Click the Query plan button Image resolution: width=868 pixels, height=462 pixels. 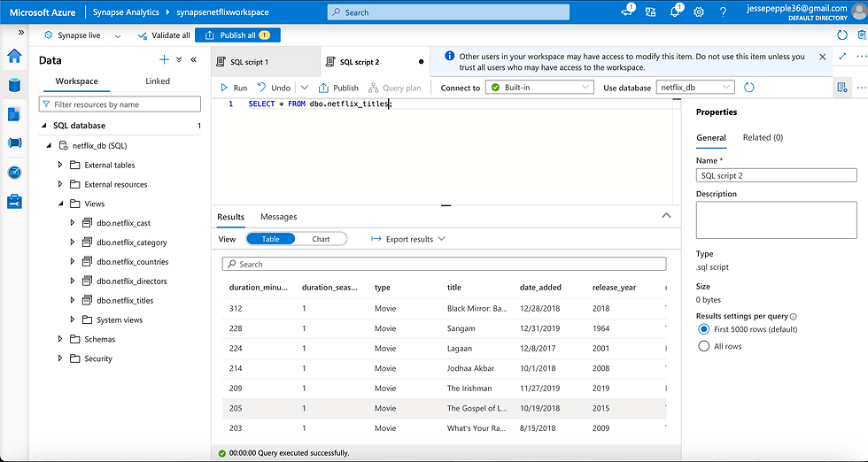tap(395, 88)
